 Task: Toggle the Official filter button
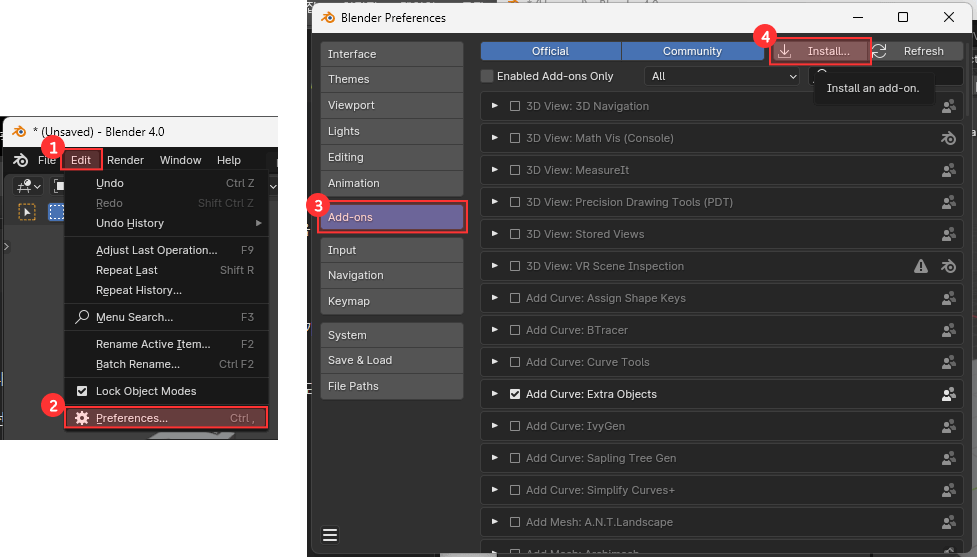click(551, 51)
